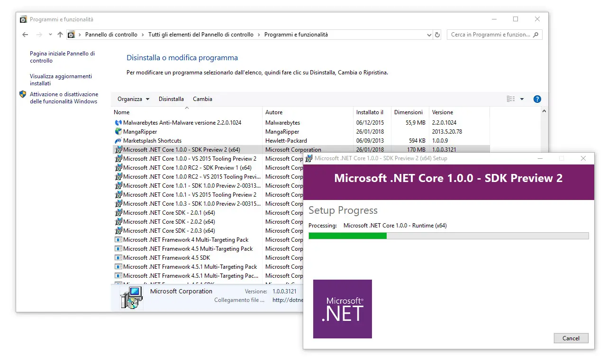Open the Organizza menu

click(x=133, y=99)
